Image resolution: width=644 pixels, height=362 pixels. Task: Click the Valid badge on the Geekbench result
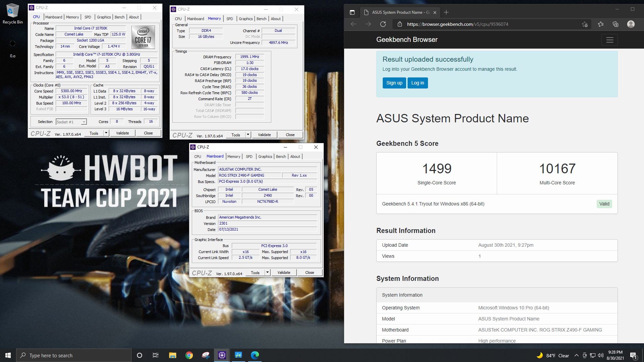(x=604, y=204)
